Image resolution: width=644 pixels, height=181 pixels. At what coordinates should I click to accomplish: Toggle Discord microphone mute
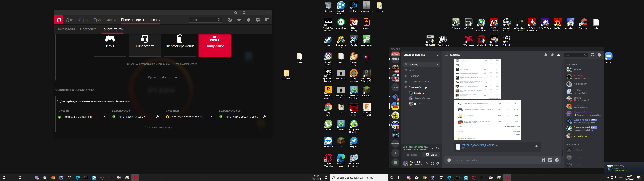427,163
